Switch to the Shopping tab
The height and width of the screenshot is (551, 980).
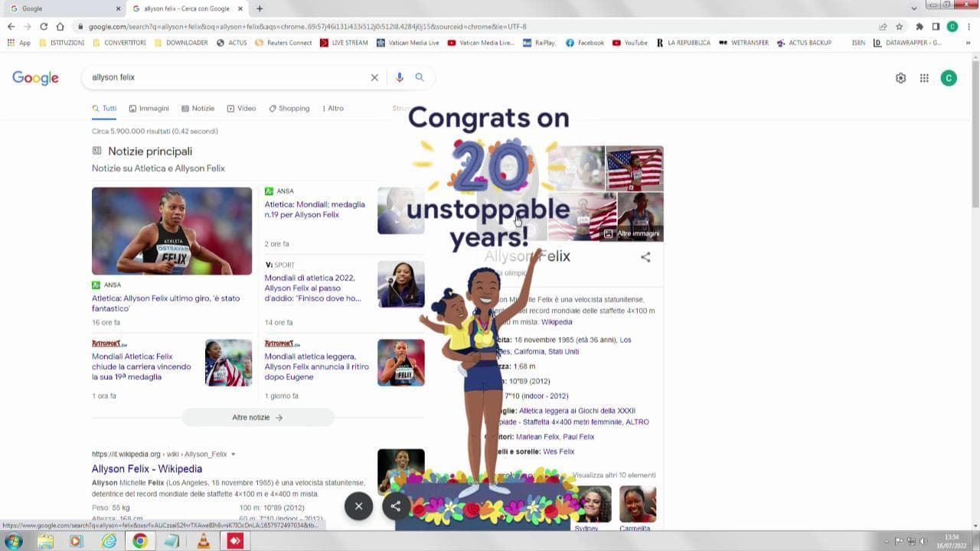[289, 109]
